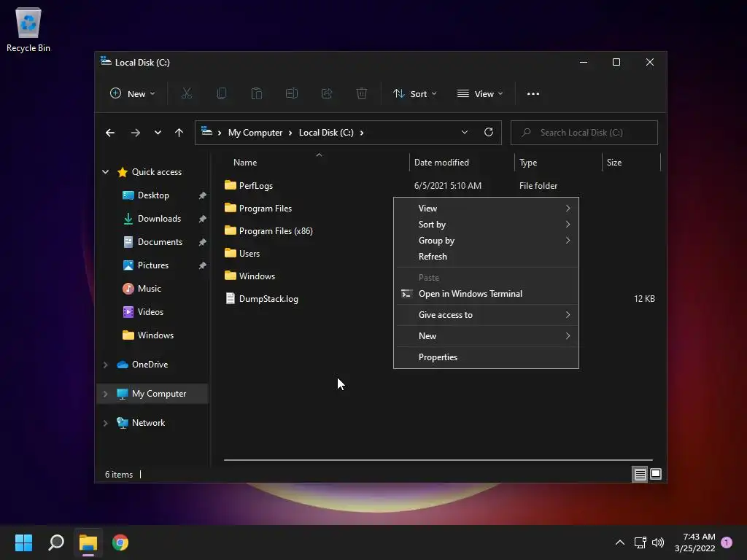Image resolution: width=747 pixels, height=560 pixels.
Task: Go up one folder level arrow
Action: tap(179, 133)
